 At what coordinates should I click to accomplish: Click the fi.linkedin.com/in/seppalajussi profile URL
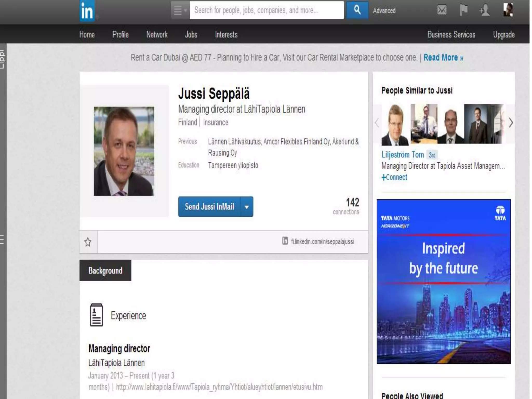tap(322, 242)
